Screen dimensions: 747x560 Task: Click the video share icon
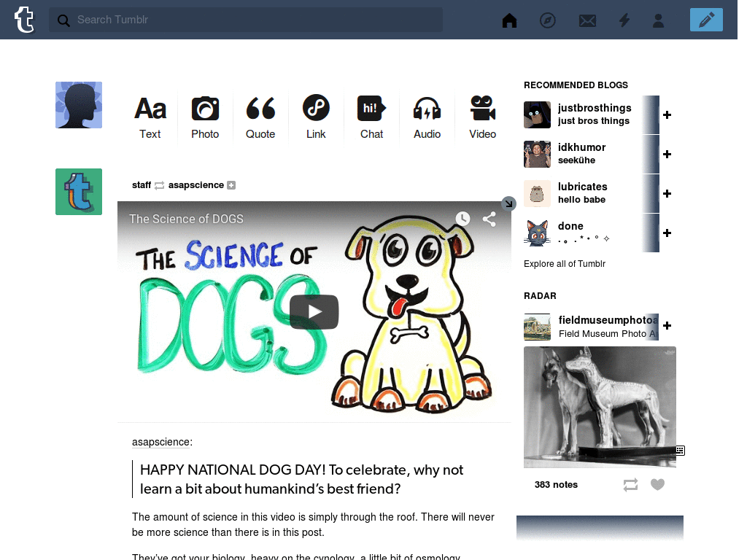point(489,219)
